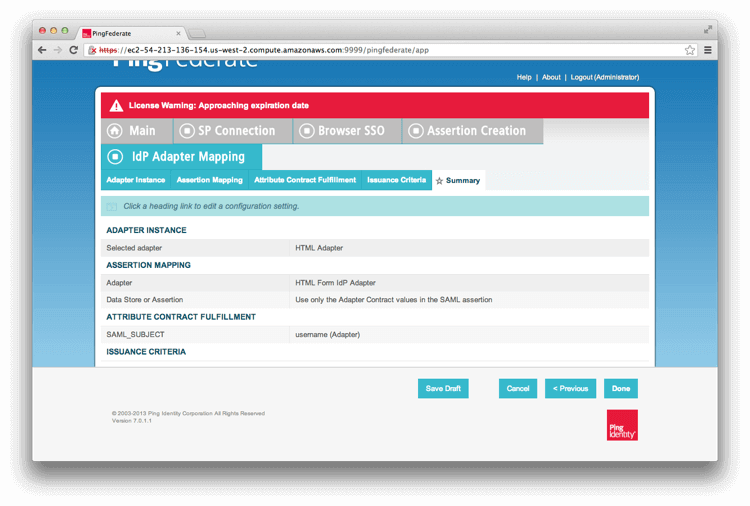Go to the Previous step button
The height and width of the screenshot is (506, 750).
[x=570, y=388]
